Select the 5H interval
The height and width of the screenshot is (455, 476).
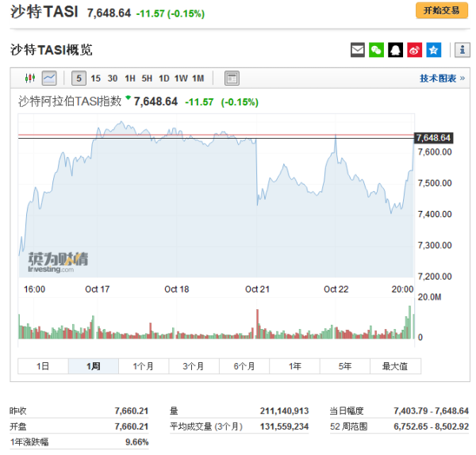click(147, 78)
